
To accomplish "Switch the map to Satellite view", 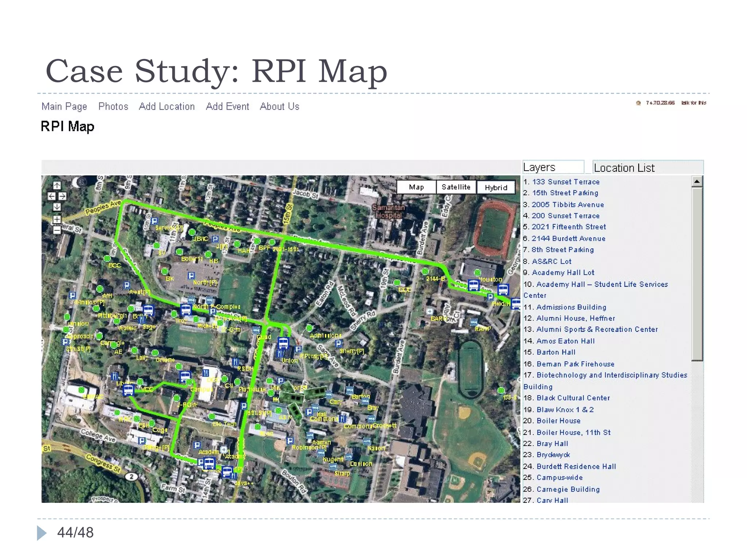I will [x=456, y=187].
